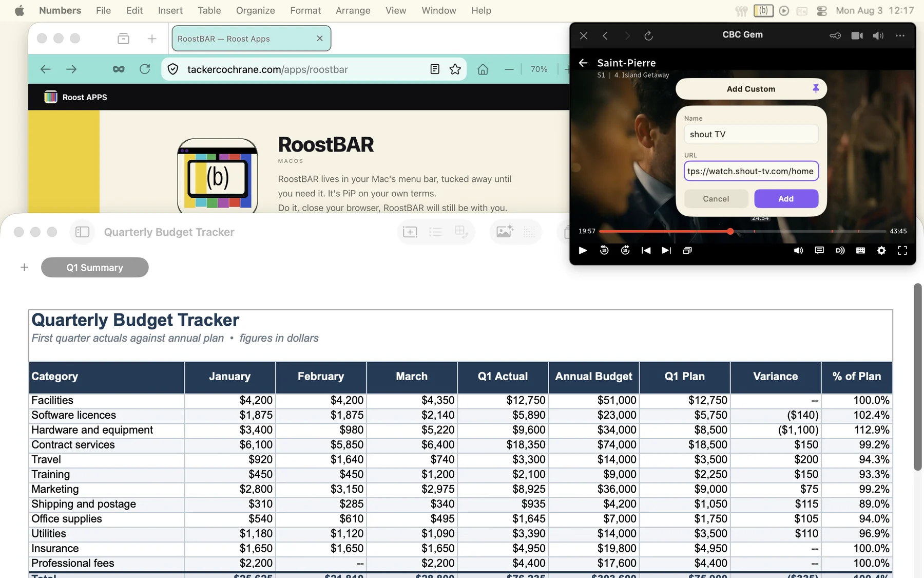
Task: Jump to the next episode
Action: click(x=666, y=250)
